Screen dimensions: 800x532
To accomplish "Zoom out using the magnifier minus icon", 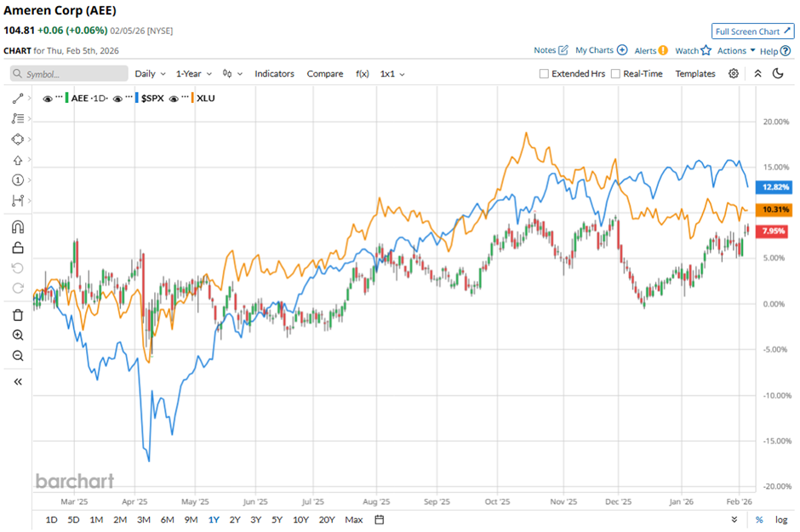I will coord(17,356).
